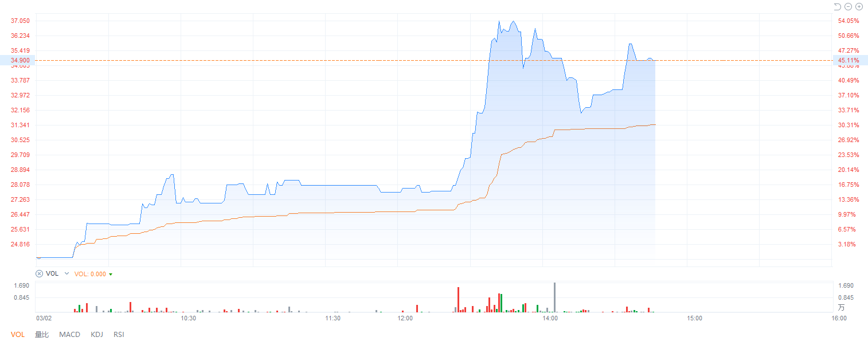Zoom in using the plus circle icon
The height and width of the screenshot is (345, 868).
[x=859, y=7]
